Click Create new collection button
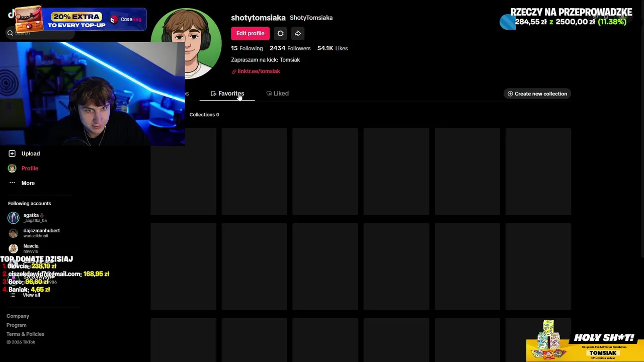This screenshot has height=362, width=644. coord(537,94)
